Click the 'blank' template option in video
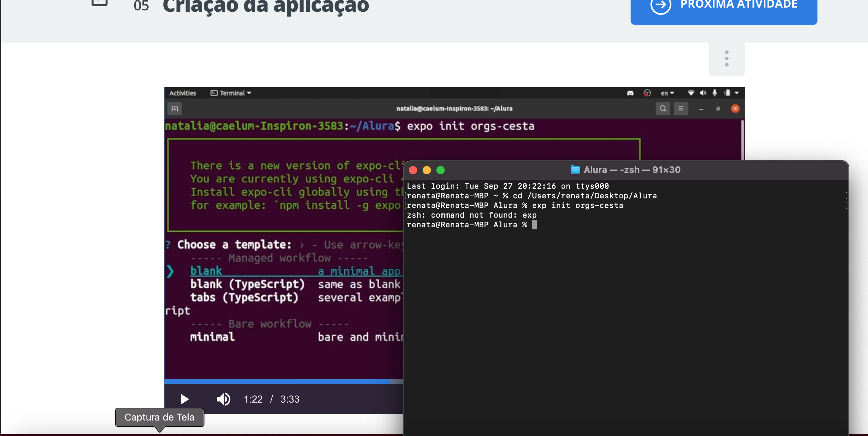Image resolution: width=868 pixels, height=436 pixels. [206, 271]
